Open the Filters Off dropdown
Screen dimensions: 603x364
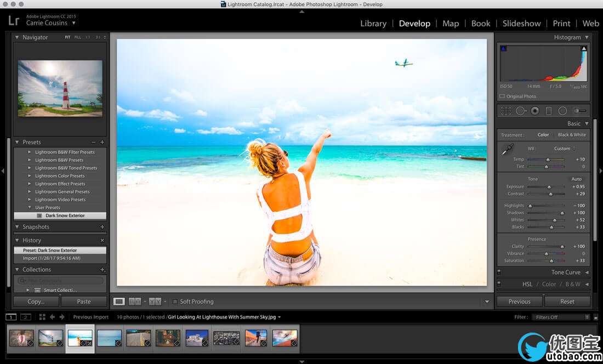point(561,317)
